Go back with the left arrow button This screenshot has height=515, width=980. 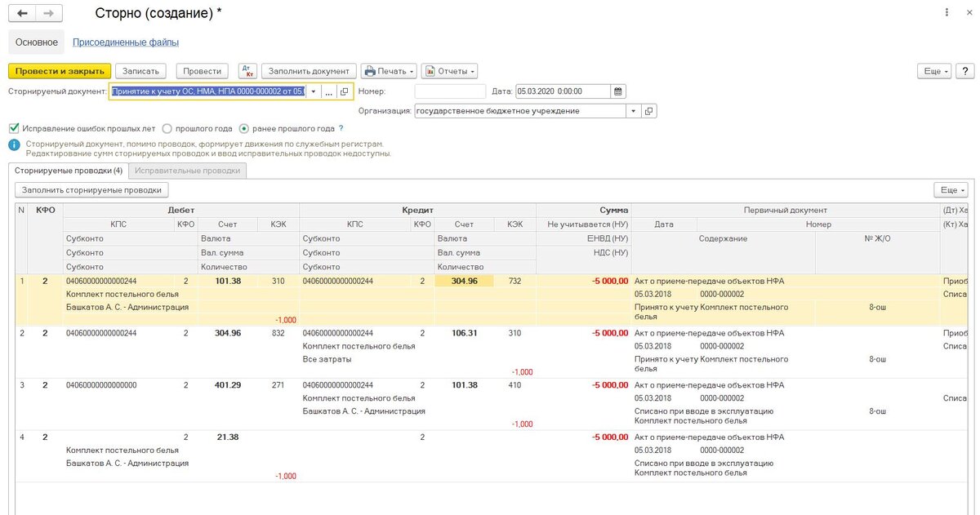22,14
